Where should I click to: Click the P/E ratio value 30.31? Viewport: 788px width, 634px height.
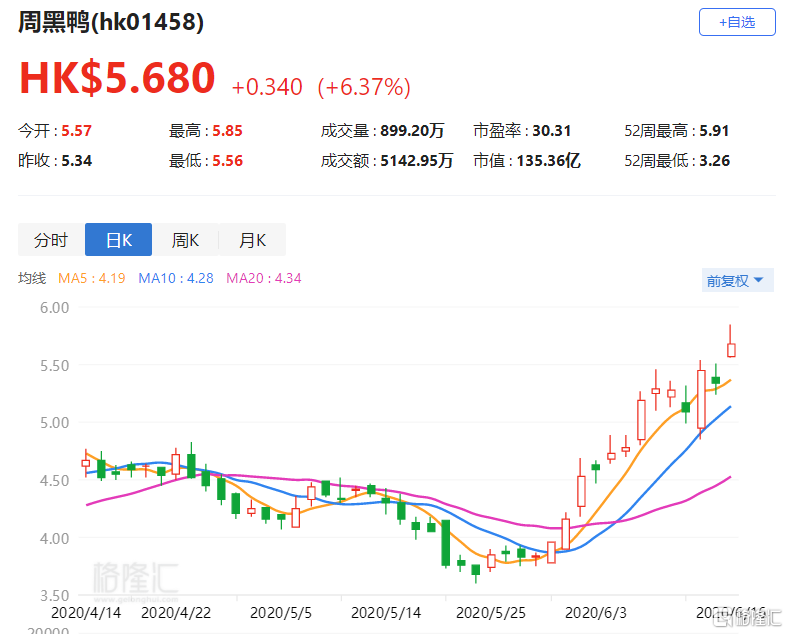click(x=552, y=131)
